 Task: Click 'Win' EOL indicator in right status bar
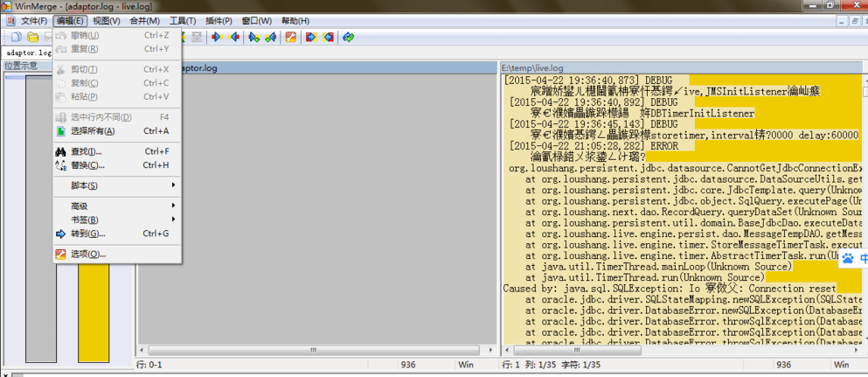coord(842,365)
